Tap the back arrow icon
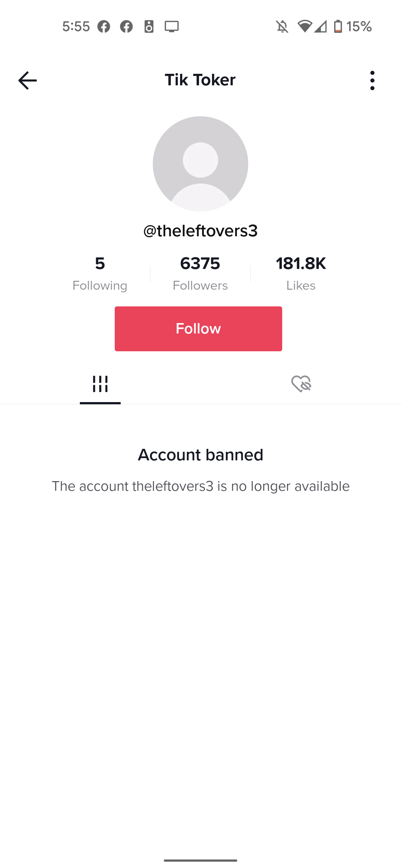Screen dimensions: 401x868 click(x=27, y=80)
